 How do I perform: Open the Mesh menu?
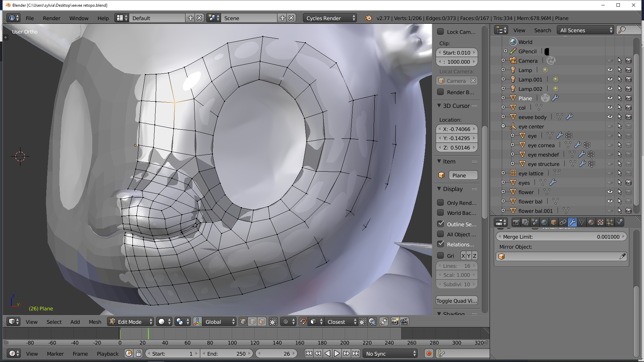point(95,321)
